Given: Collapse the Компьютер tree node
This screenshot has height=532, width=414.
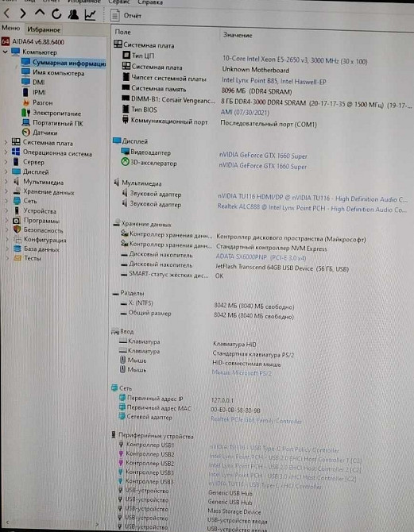Looking at the screenshot, I should (x=5, y=52).
